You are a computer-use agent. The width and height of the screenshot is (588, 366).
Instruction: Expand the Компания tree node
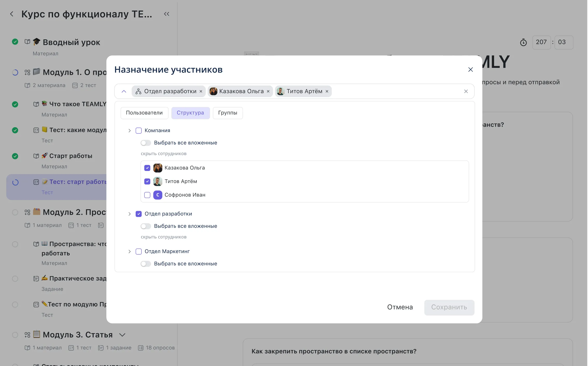129,131
